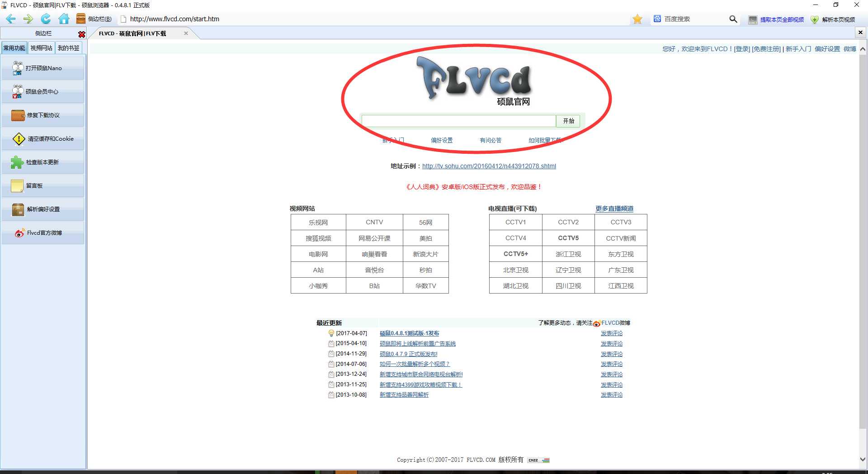Open 硕鼠会员中心 in sidebar
Image resolution: width=868 pixels, height=474 pixels.
click(x=43, y=91)
